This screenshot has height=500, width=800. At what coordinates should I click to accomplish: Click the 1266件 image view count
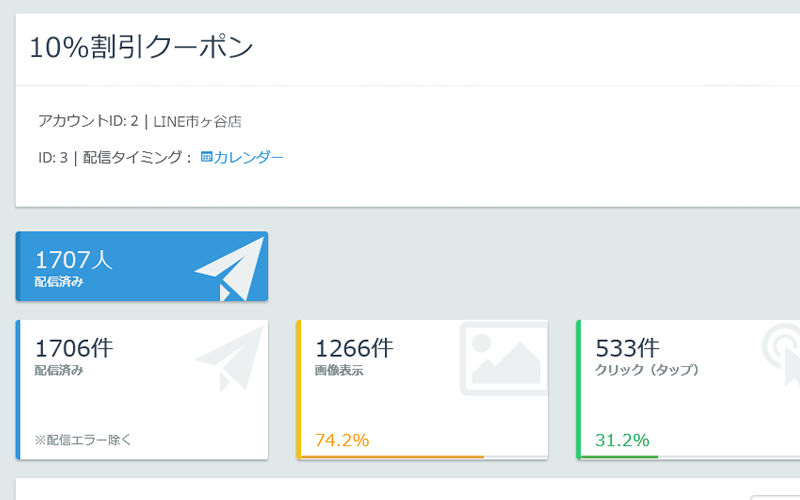point(354,348)
